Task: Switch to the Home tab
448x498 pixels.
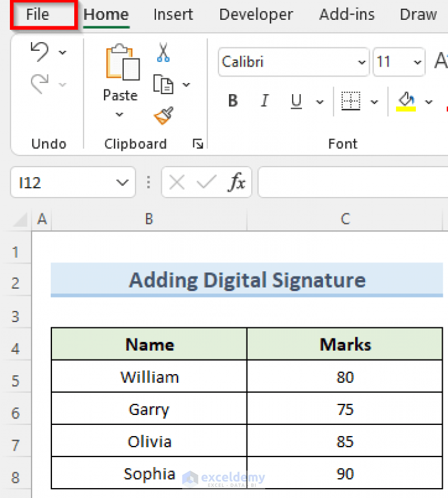Action: (x=106, y=15)
